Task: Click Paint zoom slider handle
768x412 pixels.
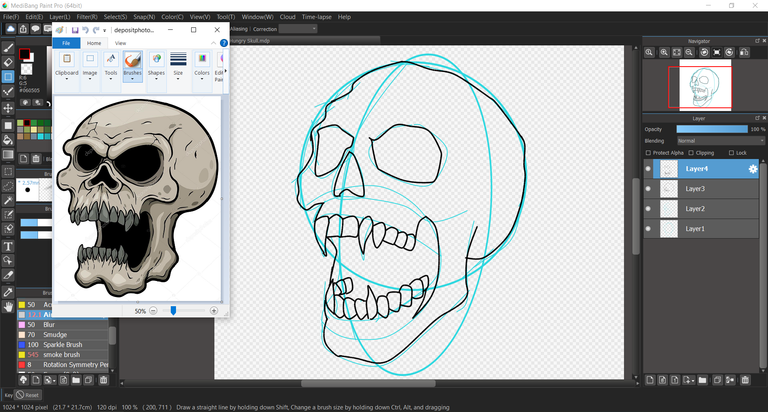Action: point(173,311)
